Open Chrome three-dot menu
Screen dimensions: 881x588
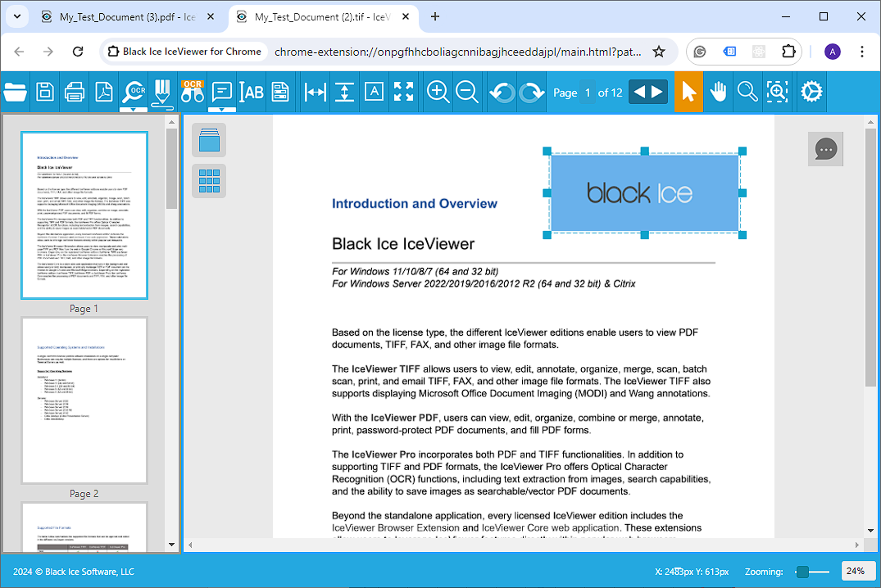click(862, 52)
